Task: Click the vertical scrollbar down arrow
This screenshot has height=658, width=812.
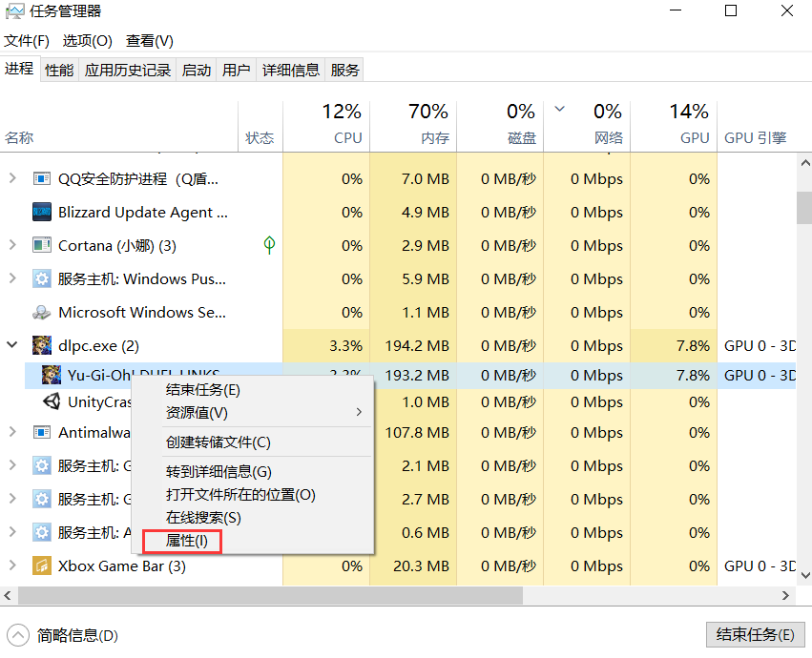Action: coord(804,575)
